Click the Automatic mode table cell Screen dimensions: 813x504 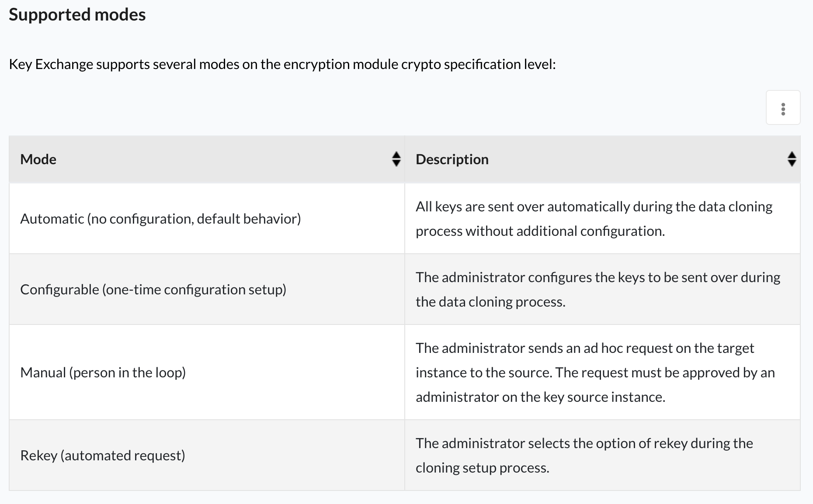tap(161, 218)
